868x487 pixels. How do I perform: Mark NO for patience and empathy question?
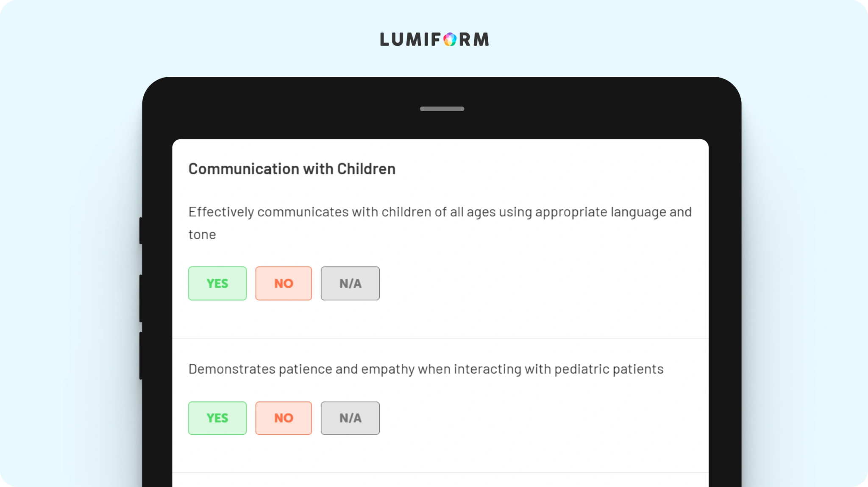(x=284, y=418)
